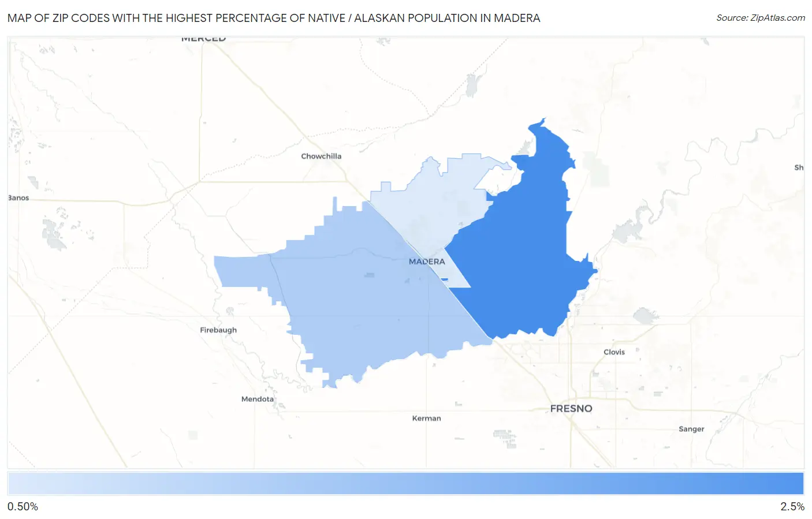The width and height of the screenshot is (812, 519).
Task: Click the 0.50% legend minimum label
Action: tap(23, 507)
